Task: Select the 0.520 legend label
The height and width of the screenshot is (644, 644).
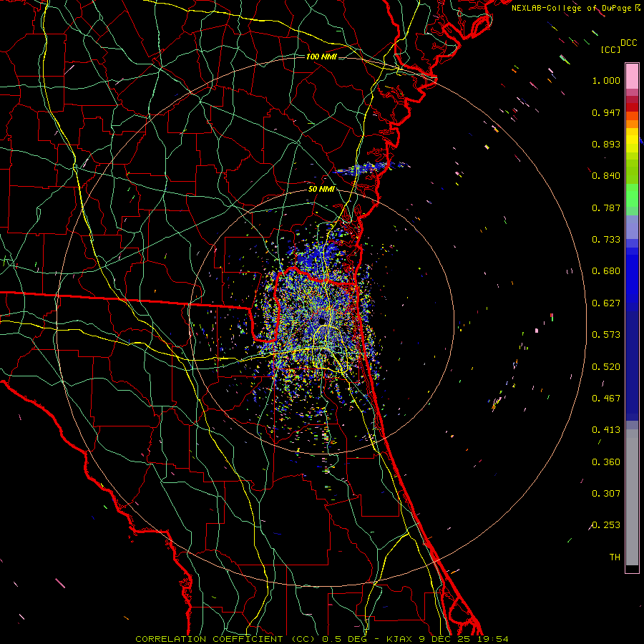Action: click(x=606, y=367)
